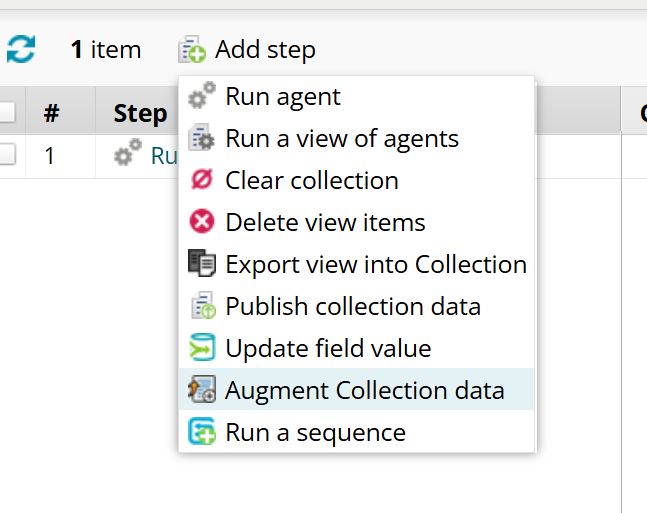Image resolution: width=647 pixels, height=513 pixels.
Task: Click the Update field value icon
Action: click(202, 347)
